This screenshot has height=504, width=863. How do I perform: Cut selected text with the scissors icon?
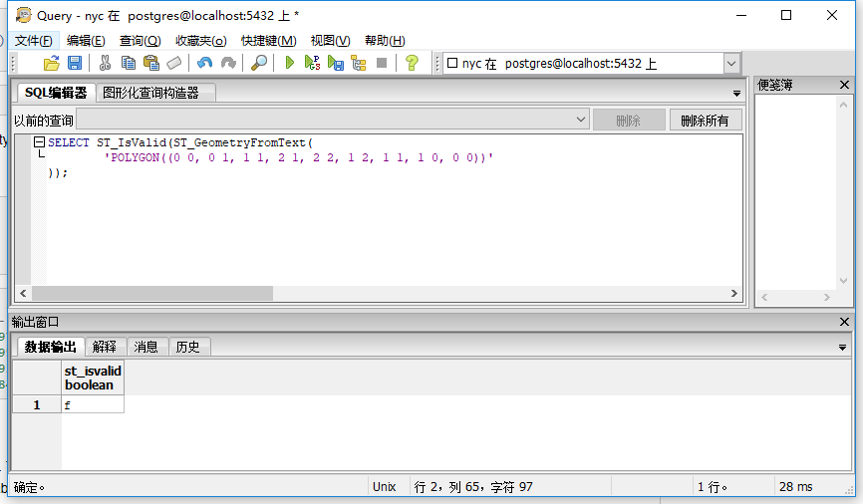(105, 64)
